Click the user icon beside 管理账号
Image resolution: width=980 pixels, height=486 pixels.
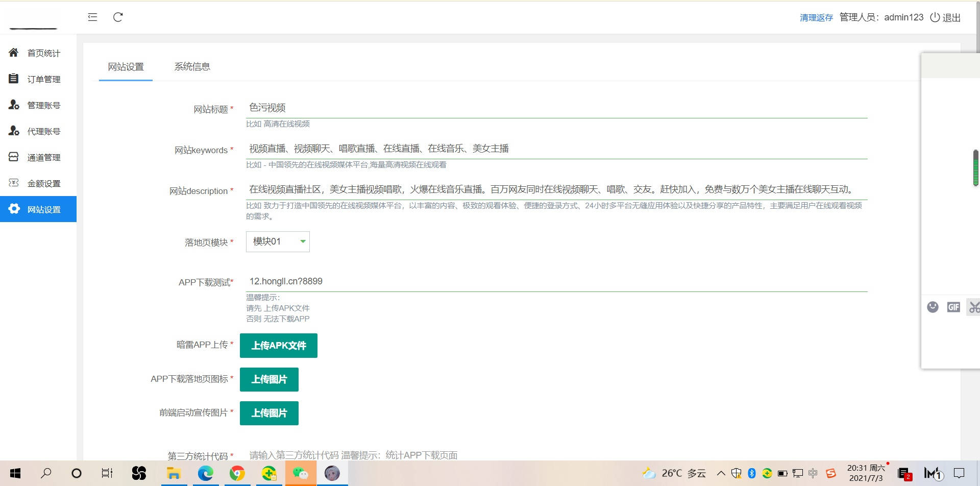pos(14,104)
